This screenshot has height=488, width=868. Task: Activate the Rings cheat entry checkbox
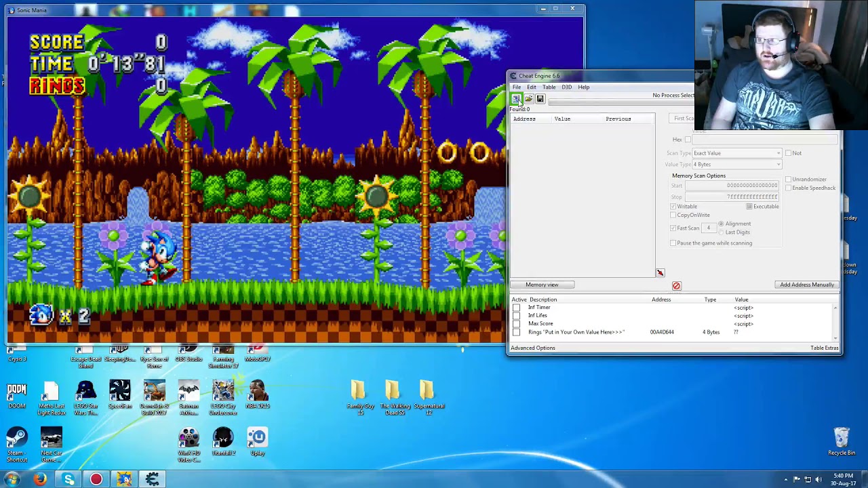pyautogui.click(x=516, y=332)
